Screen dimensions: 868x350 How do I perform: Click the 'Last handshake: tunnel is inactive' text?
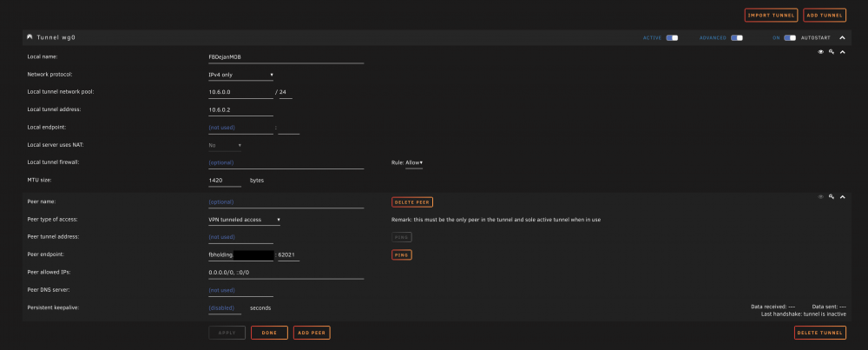(x=803, y=314)
